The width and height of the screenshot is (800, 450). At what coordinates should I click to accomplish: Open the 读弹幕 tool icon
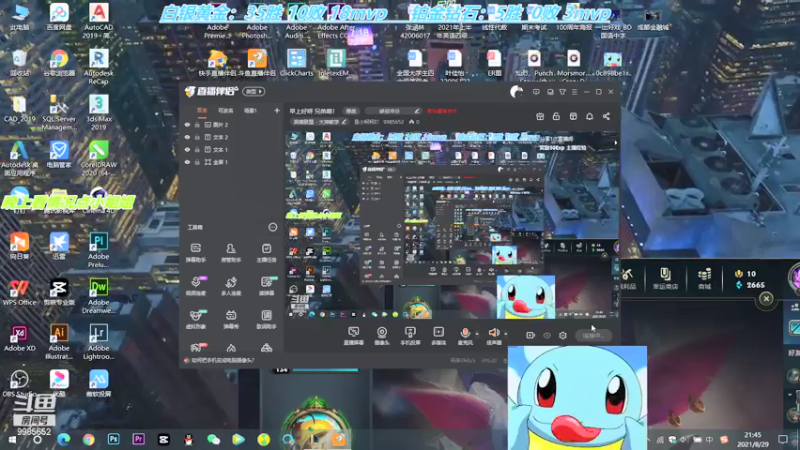pos(266,285)
